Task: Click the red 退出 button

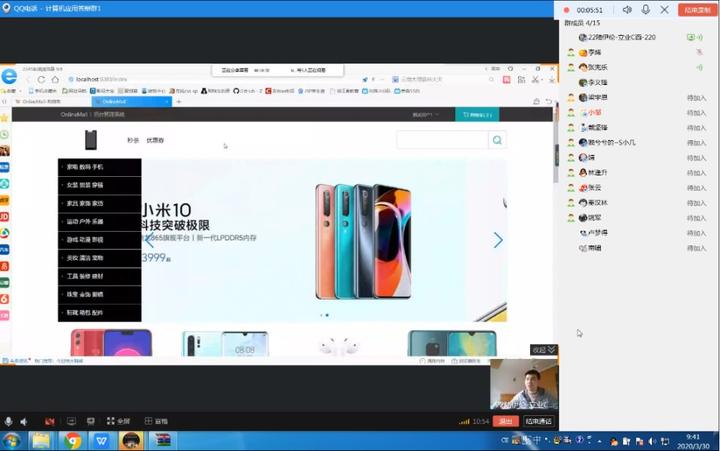Action: [x=505, y=421]
